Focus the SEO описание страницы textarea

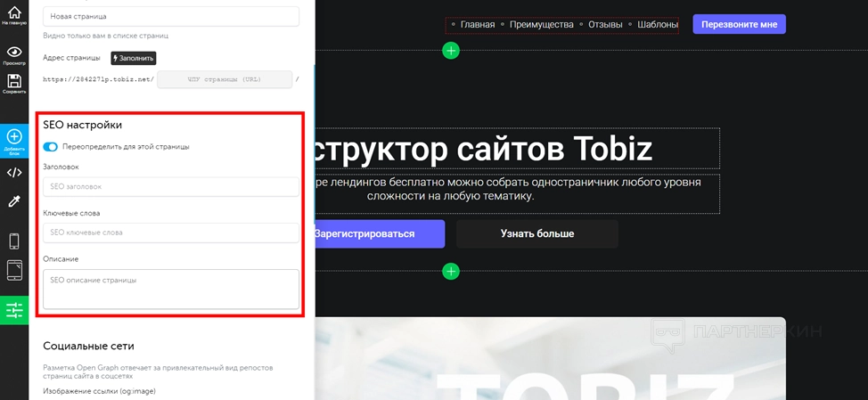coord(171,290)
